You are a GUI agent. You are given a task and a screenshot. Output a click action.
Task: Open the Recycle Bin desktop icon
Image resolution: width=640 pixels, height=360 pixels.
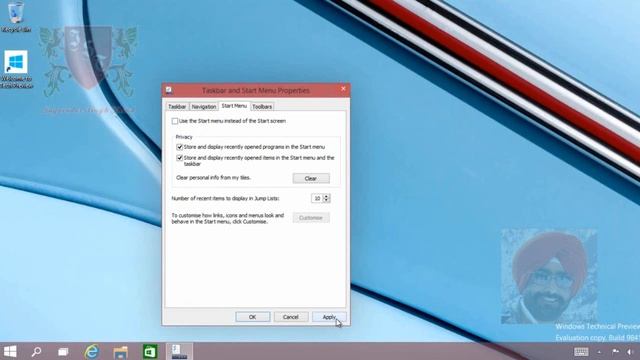coord(16,17)
